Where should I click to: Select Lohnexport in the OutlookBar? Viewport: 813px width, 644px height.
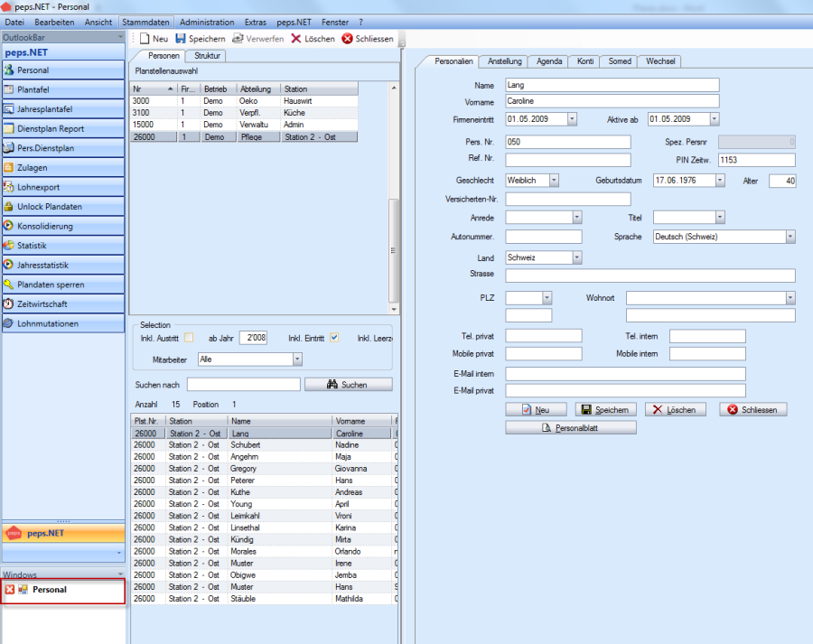tap(62, 187)
